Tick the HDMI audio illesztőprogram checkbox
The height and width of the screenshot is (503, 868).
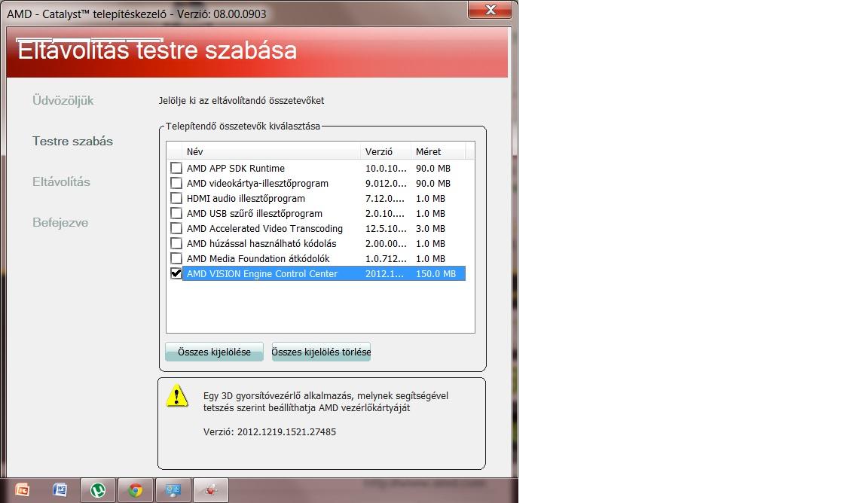[x=176, y=197]
